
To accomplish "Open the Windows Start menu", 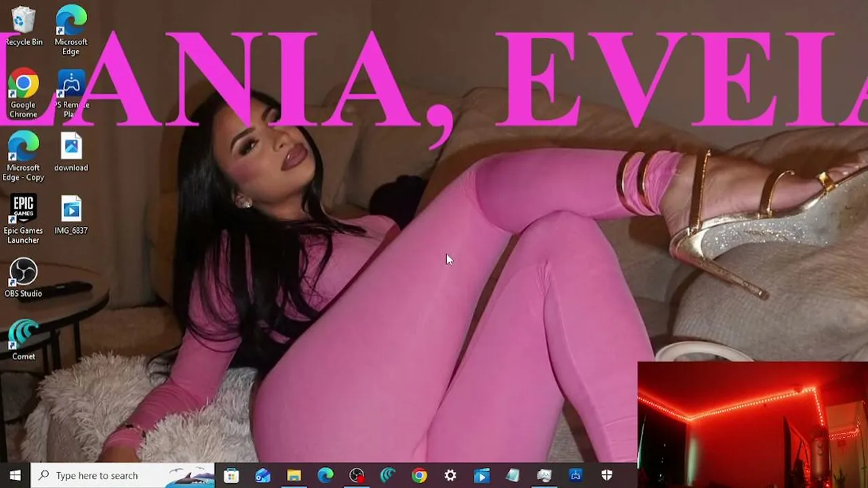I will tap(15, 475).
